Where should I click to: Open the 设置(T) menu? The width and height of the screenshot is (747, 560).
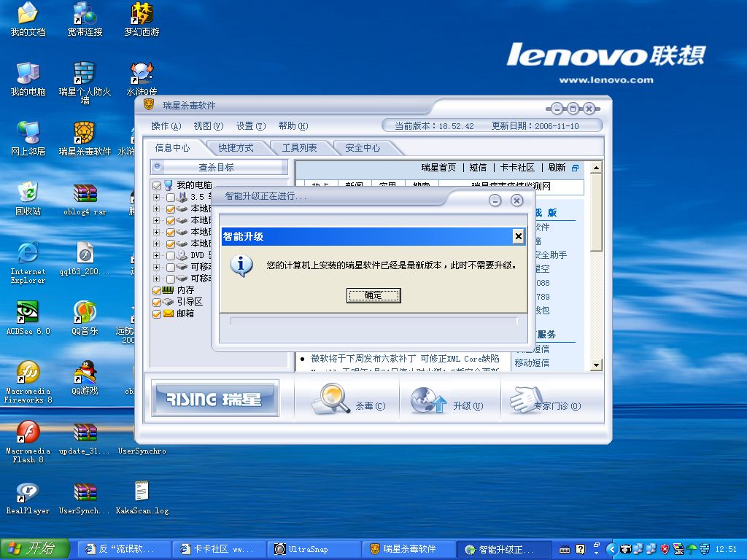251,126
